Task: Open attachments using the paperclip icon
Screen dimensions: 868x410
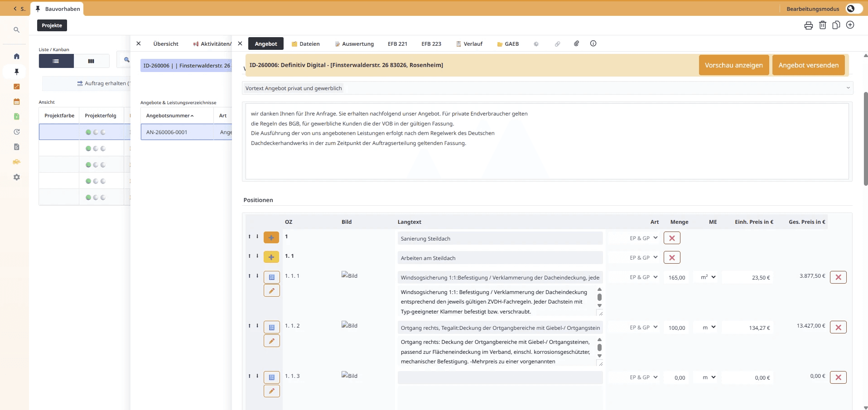Action: [576, 43]
